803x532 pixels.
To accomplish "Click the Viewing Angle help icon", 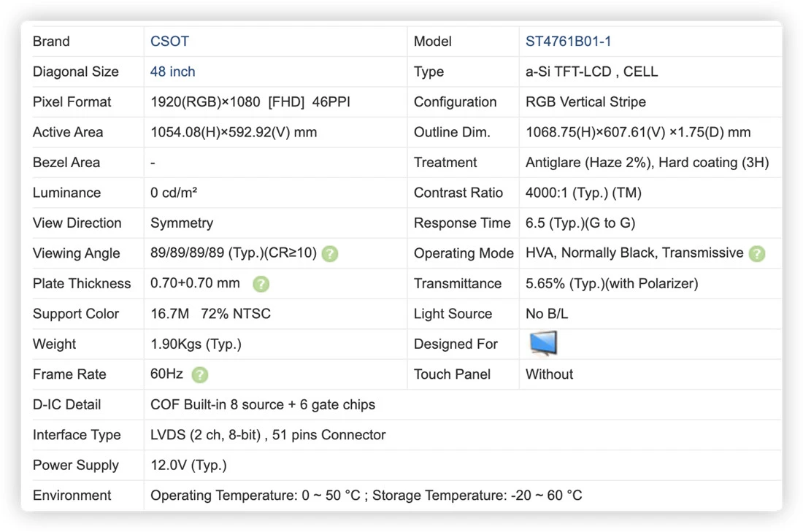I will [330, 253].
